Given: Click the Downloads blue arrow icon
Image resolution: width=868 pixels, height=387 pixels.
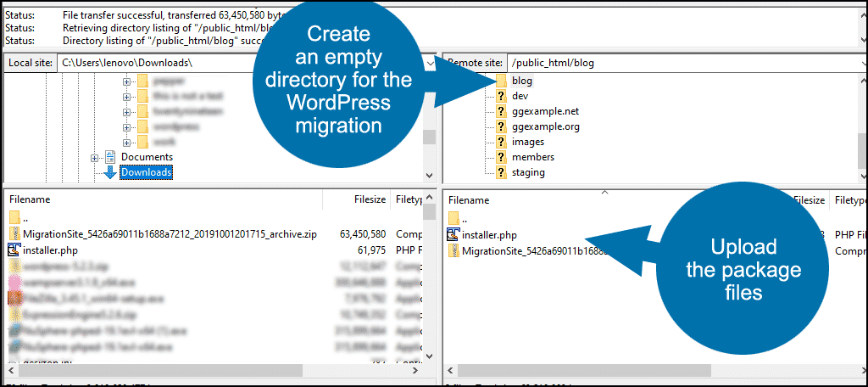Looking at the screenshot, I should pyautogui.click(x=110, y=172).
